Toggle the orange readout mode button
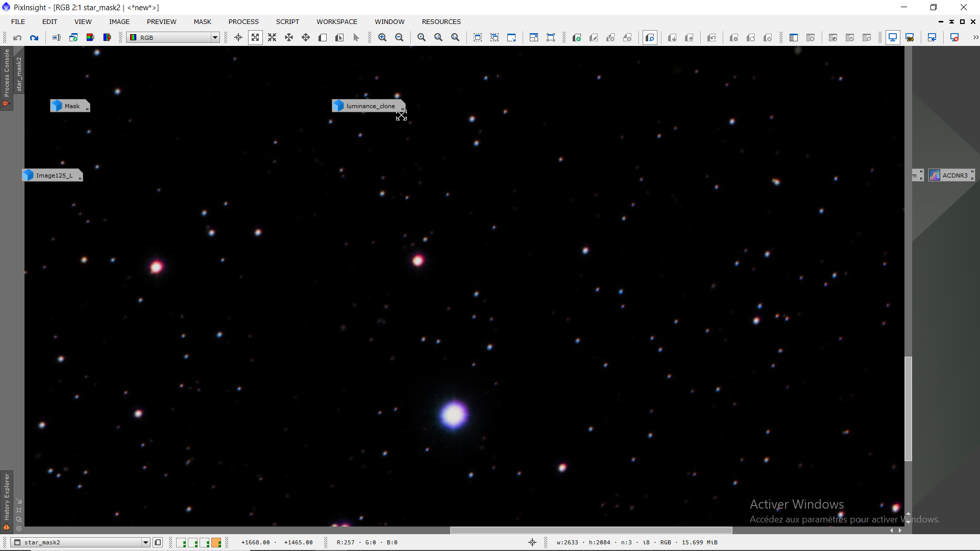 click(x=216, y=542)
